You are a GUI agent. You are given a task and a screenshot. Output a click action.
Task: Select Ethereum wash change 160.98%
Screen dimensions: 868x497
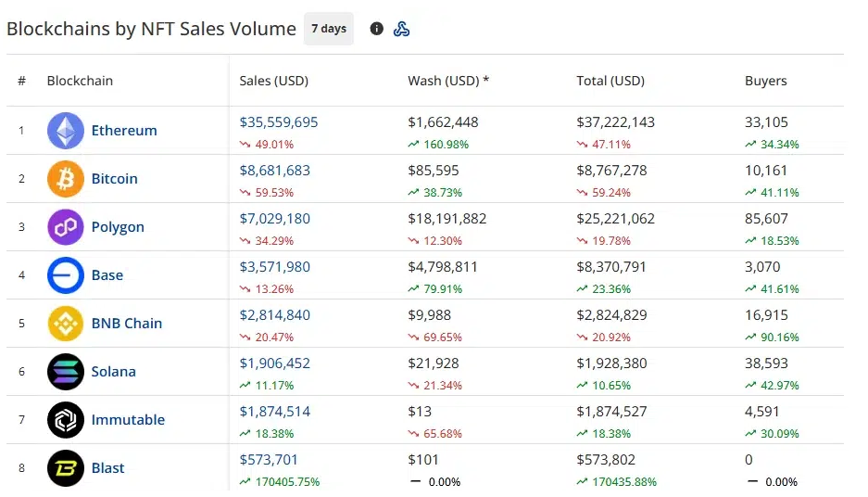tap(447, 145)
